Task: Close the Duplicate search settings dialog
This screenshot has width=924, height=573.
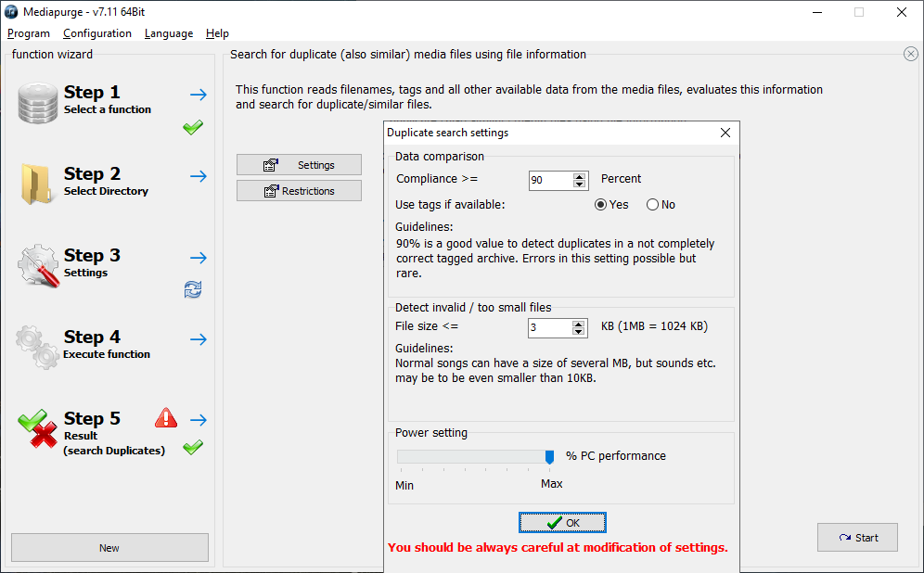Action: pos(725,133)
